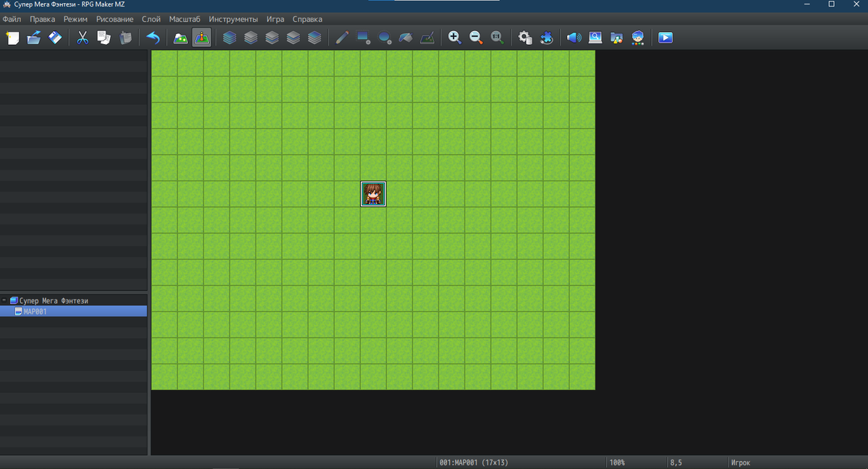Select layer 2 in the toolbar
This screenshot has height=469, width=868.
272,38
